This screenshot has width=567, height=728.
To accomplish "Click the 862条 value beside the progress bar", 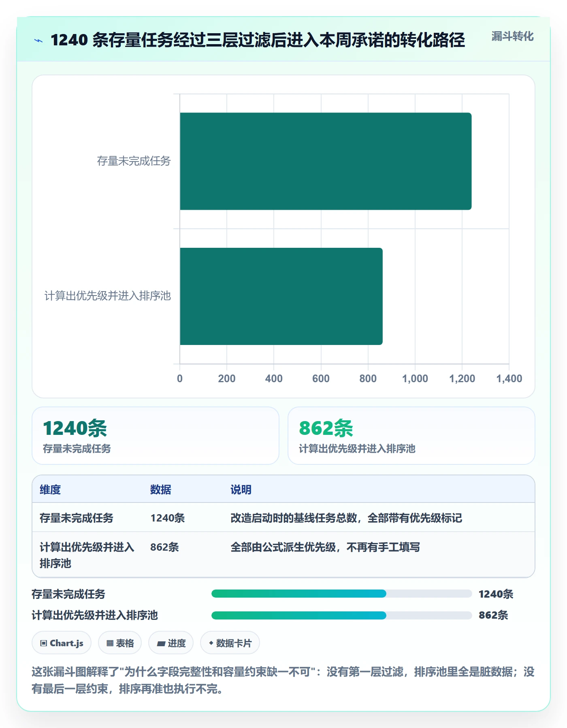I will click(x=493, y=615).
